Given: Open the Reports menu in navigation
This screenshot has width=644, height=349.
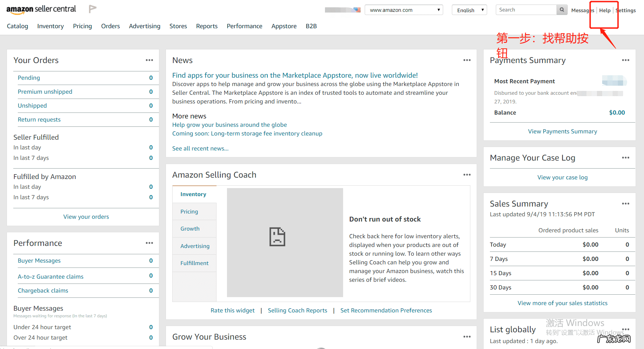Looking at the screenshot, I should pyautogui.click(x=207, y=26).
